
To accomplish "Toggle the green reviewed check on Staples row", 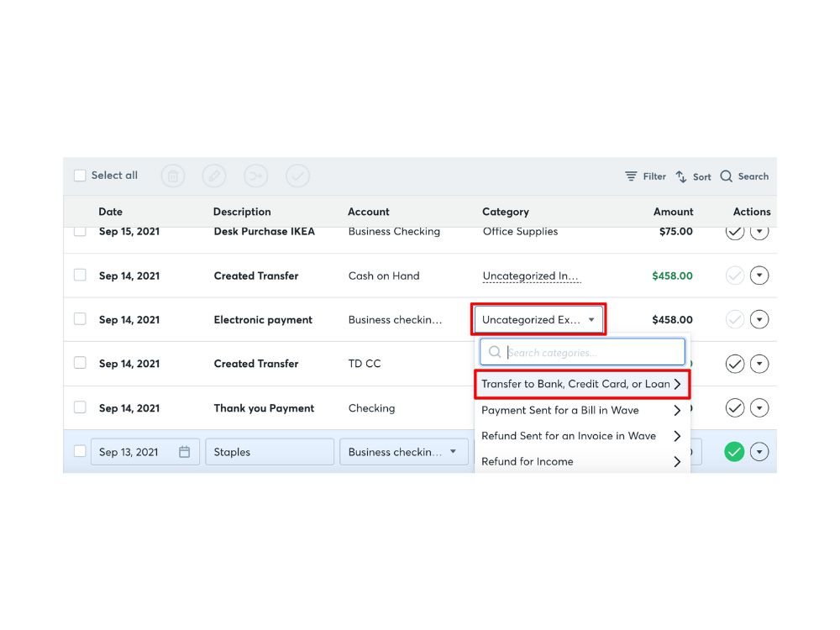I will point(734,452).
